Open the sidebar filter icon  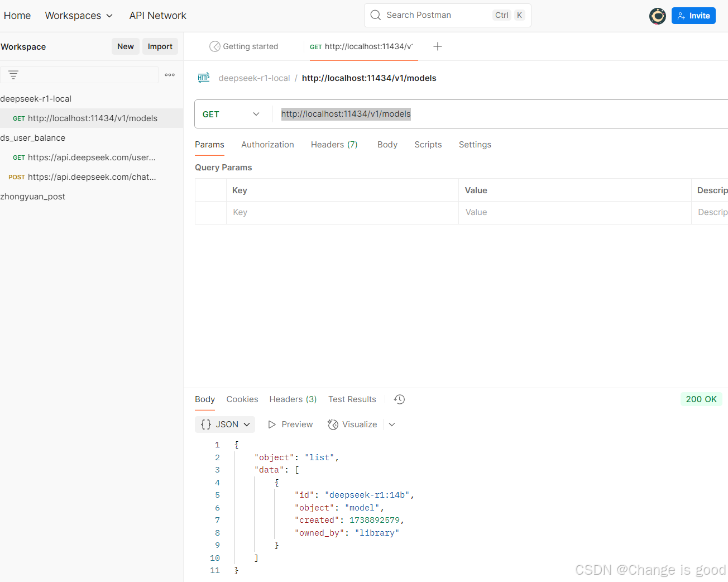(13, 74)
